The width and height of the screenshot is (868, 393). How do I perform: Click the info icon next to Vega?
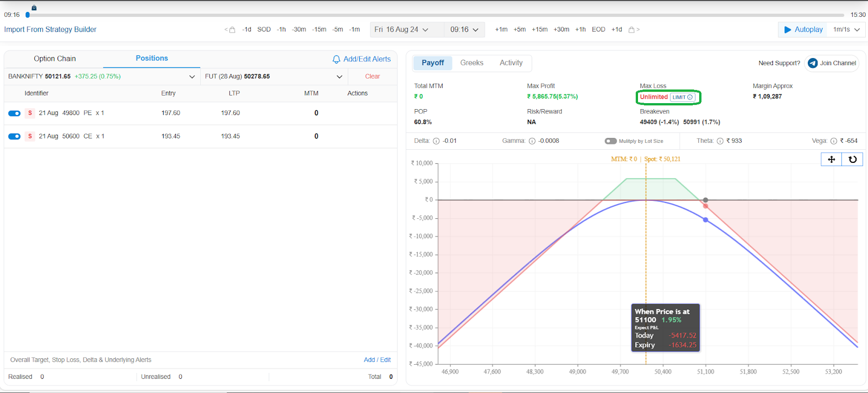pyautogui.click(x=834, y=141)
